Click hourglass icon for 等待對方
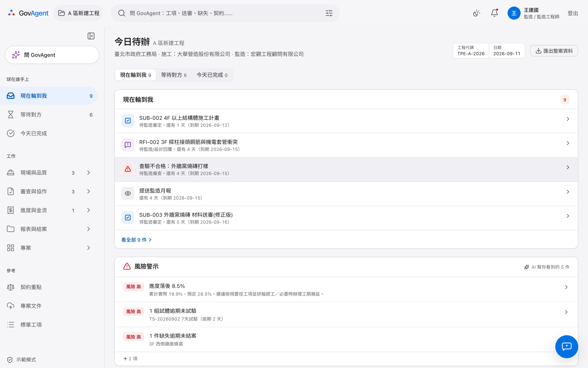This screenshot has height=368, width=588. click(11, 115)
